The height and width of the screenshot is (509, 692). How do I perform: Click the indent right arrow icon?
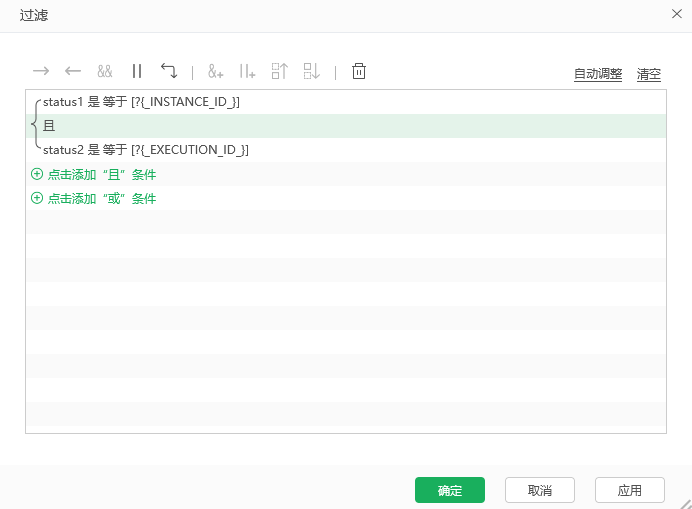pyautogui.click(x=41, y=71)
